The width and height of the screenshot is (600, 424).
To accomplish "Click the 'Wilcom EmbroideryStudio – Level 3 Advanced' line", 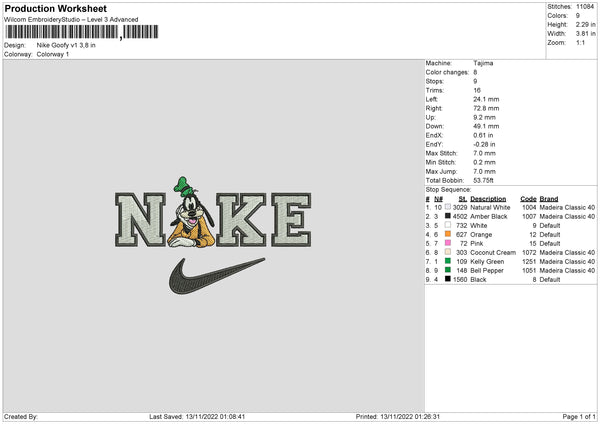I will point(71,20).
